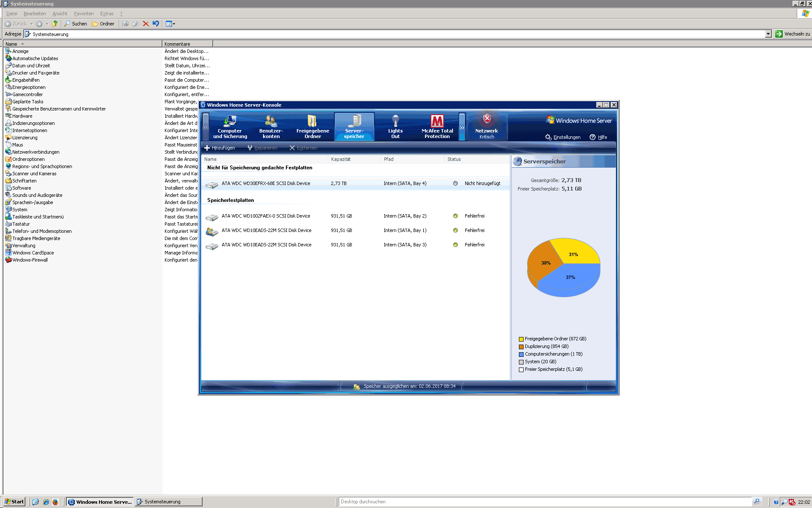812x508 pixels.
Task: Open Einstellungen gear link
Action: click(x=563, y=137)
